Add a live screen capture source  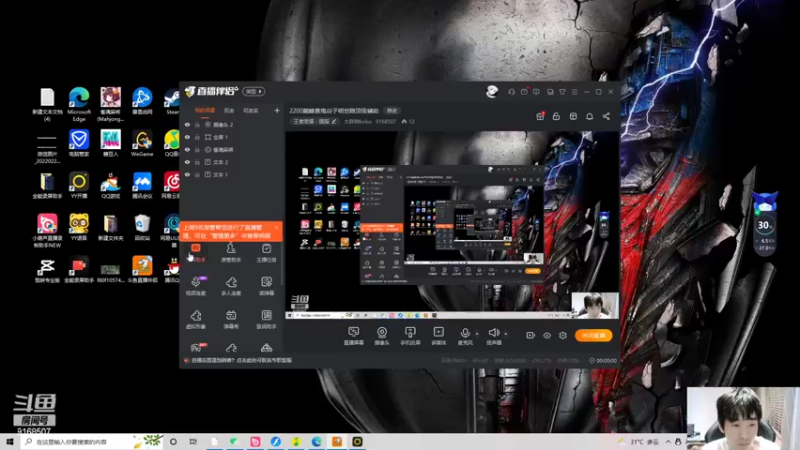coord(354,336)
